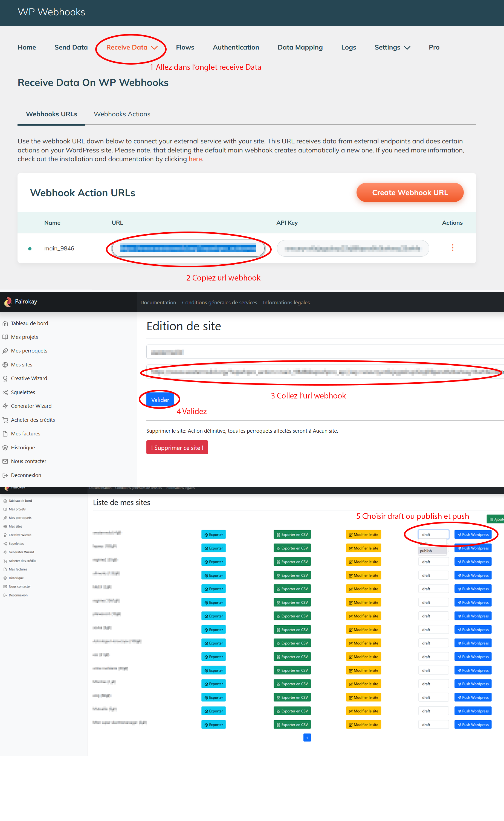This screenshot has width=504, height=821.
Task: Click the Mes sites globe icon
Action: click(5, 365)
